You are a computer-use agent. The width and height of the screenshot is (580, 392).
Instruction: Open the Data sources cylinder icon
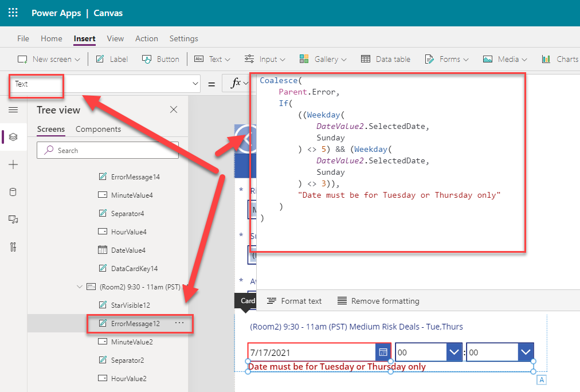(13, 192)
